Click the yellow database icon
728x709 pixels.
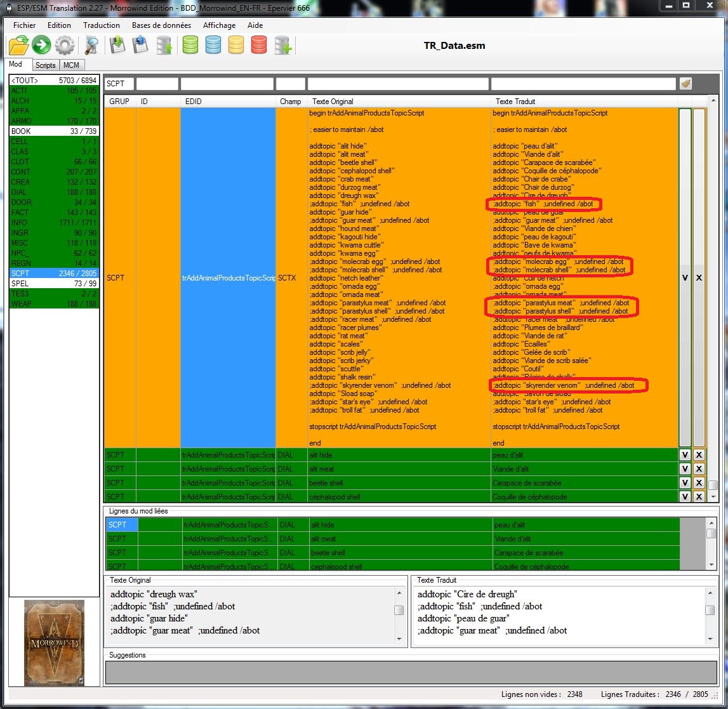[236, 45]
